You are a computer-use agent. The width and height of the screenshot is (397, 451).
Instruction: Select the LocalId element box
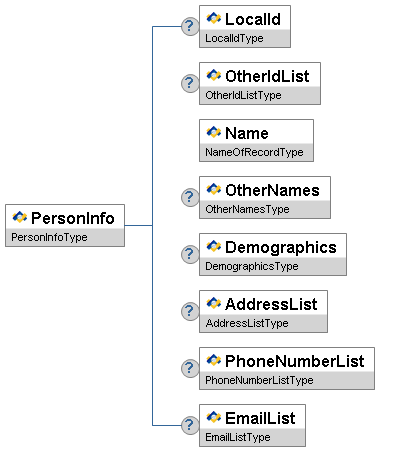[245, 26]
